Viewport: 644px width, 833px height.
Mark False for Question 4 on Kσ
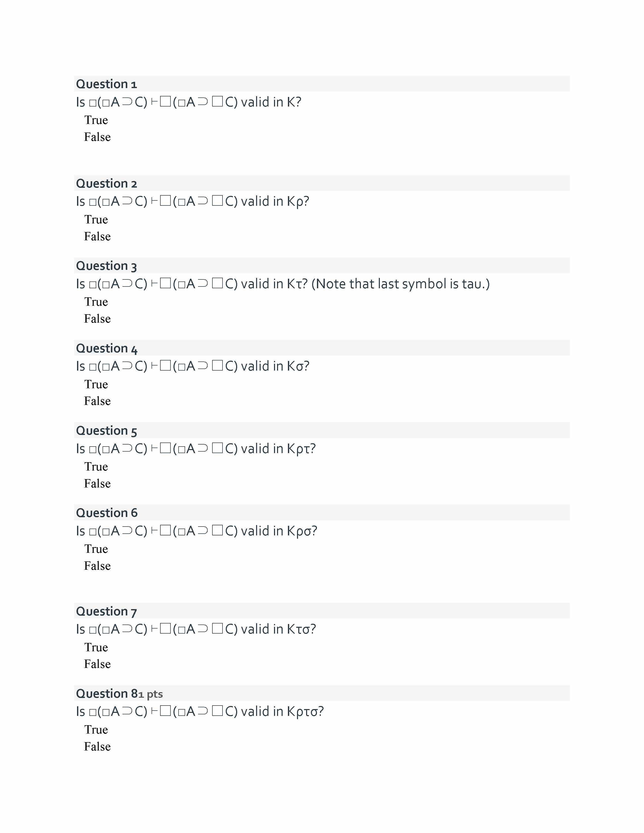97,401
